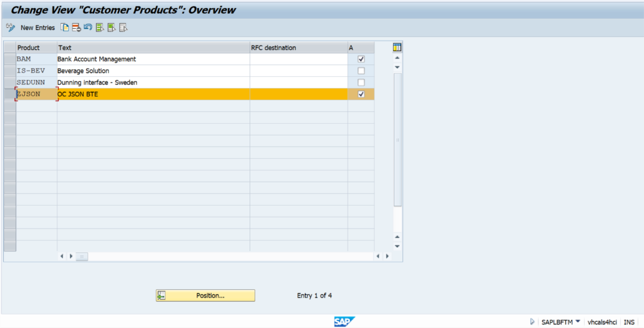Click the Text column header
644x328 pixels.
click(153, 47)
